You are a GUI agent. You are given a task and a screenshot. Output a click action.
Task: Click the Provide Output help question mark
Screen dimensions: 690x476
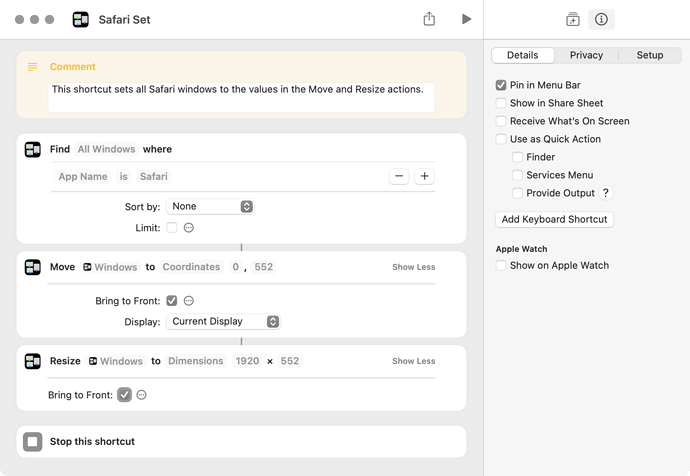tap(606, 193)
